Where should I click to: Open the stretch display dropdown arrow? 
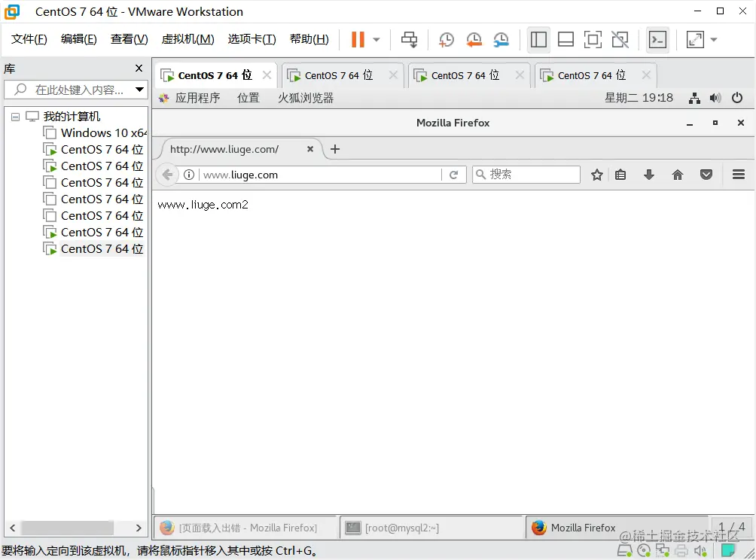click(714, 40)
